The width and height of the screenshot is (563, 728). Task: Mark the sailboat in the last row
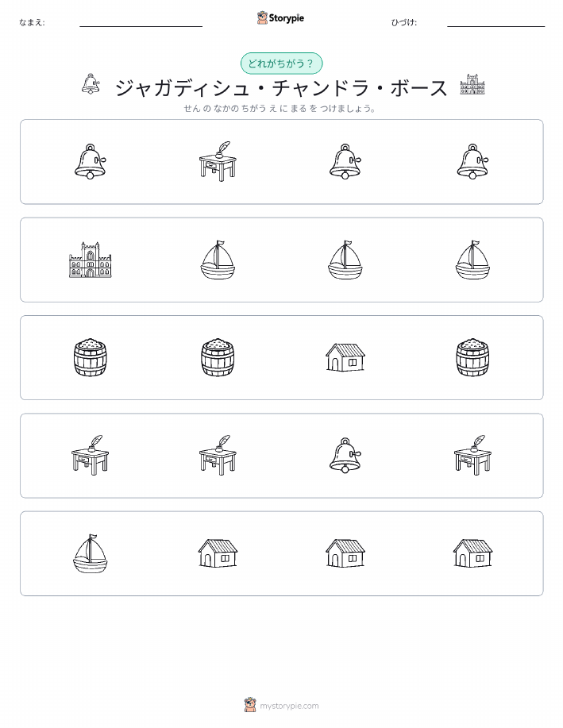click(90, 553)
